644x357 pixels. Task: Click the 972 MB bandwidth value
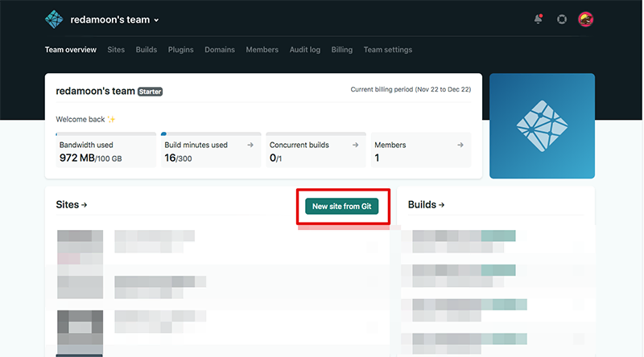click(x=77, y=158)
